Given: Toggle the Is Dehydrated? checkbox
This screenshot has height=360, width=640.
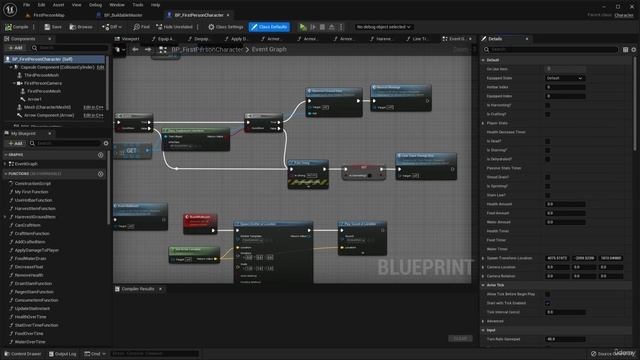Looking at the screenshot, I should click(x=548, y=159).
